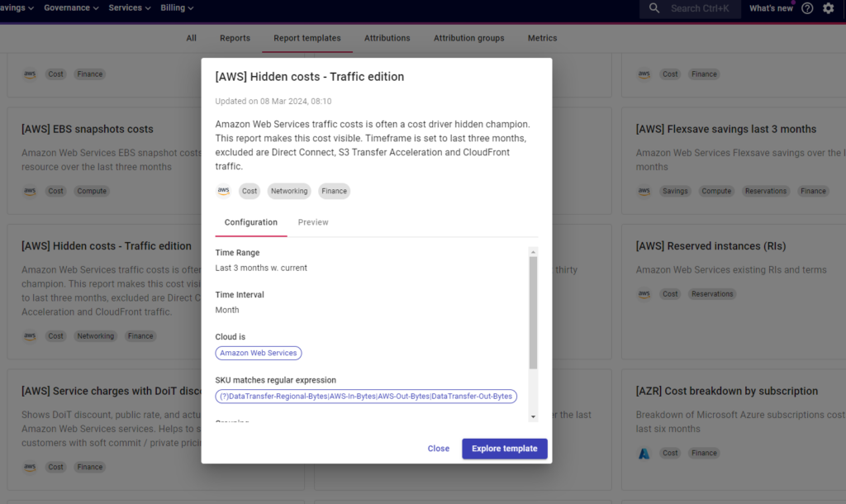Click the Explore template button

coord(505,449)
